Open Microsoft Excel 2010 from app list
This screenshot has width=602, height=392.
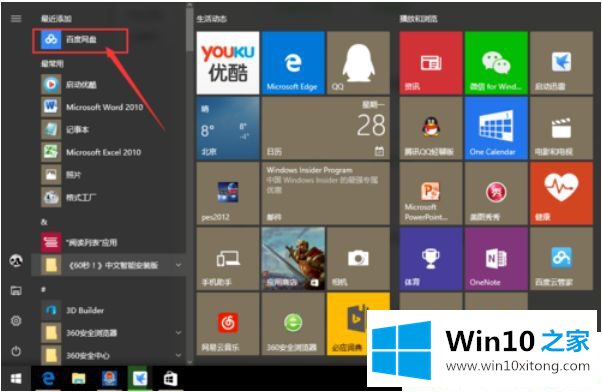pos(108,152)
